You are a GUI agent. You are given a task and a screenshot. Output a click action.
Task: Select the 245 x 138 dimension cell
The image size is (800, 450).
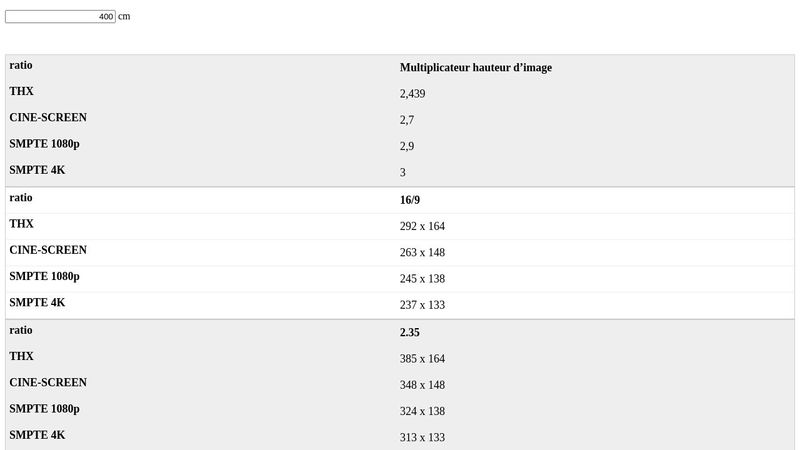point(422,279)
